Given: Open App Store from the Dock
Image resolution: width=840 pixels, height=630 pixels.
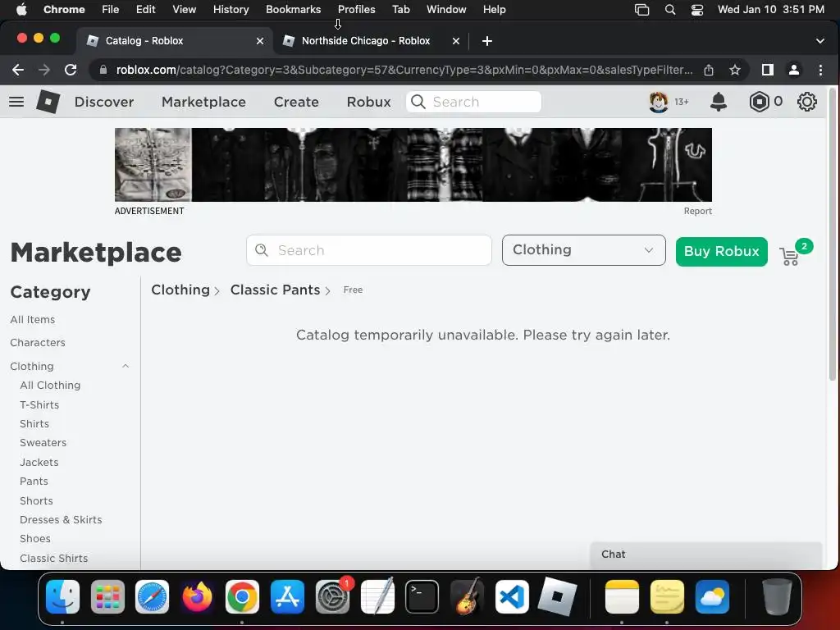Looking at the screenshot, I should click(x=287, y=597).
